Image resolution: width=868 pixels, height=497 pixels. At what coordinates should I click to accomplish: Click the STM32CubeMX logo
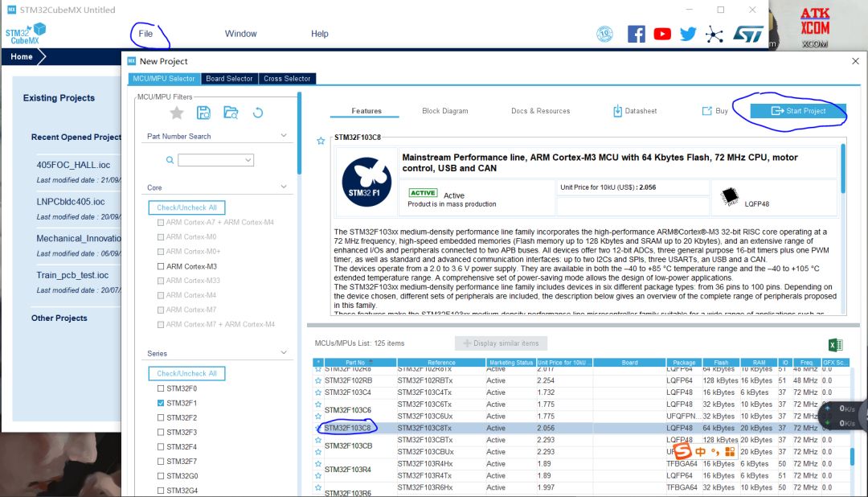[x=26, y=34]
